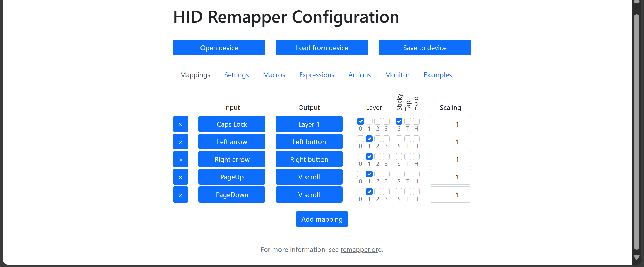Enable Hold for PageDown mapping
Viewport: 644px width, 267px height.
416,192
